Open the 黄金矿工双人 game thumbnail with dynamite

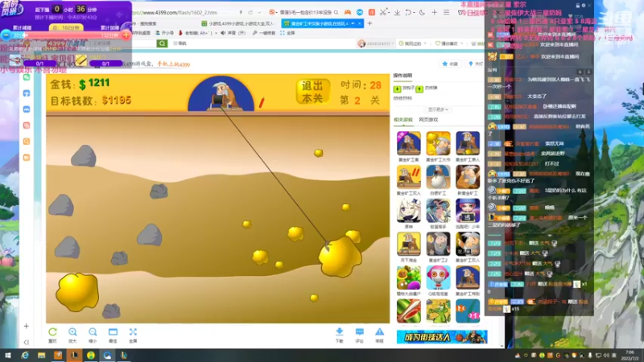tap(409, 177)
